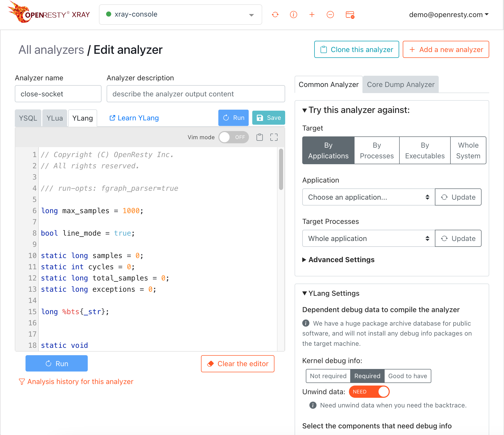Click code line 6 max_samples
The width and height of the screenshot is (504, 435).
(x=92, y=211)
